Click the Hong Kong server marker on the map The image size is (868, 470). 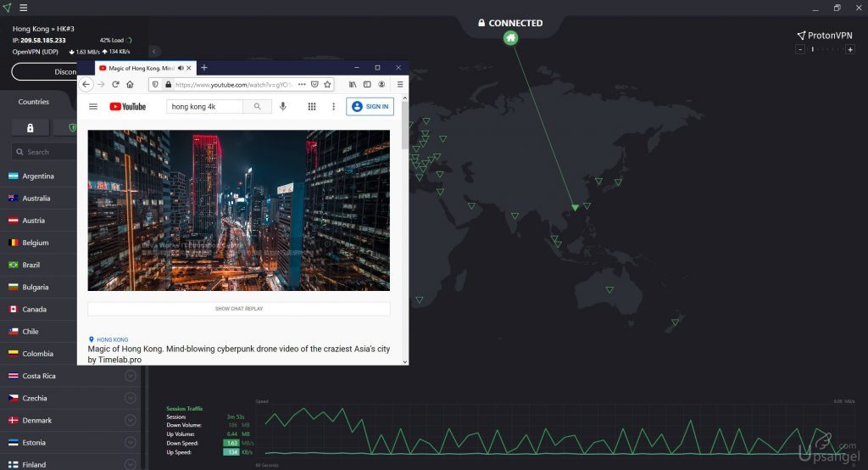(x=576, y=207)
